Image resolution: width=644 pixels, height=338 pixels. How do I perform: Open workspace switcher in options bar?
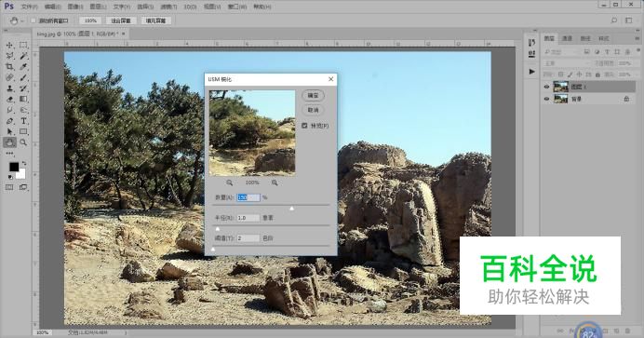tap(629, 20)
